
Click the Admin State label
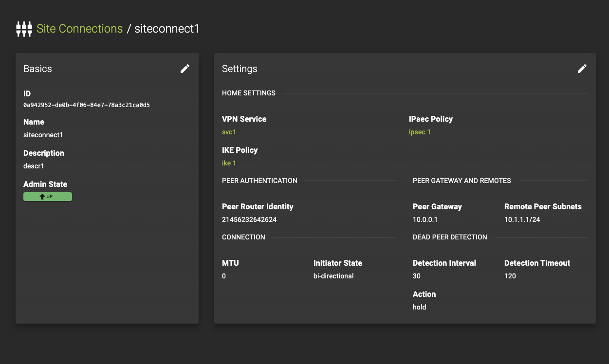tap(45, 184)
